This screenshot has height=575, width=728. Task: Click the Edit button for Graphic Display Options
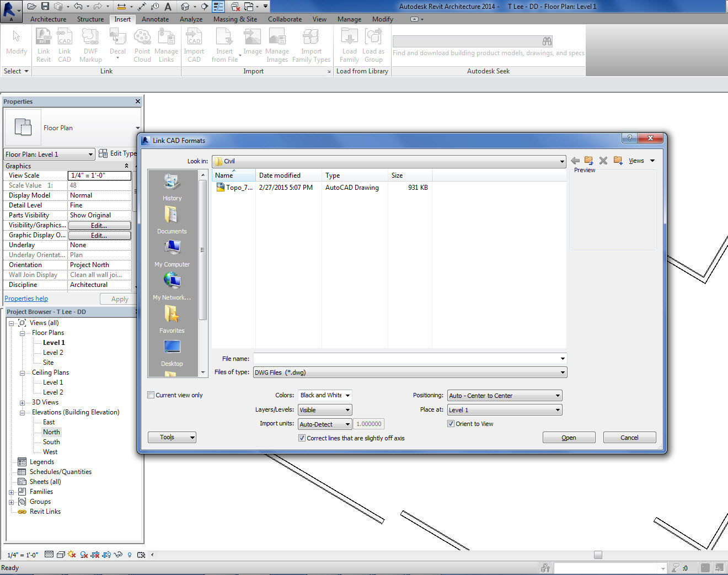pyautogui.click(x=99, y=235)
